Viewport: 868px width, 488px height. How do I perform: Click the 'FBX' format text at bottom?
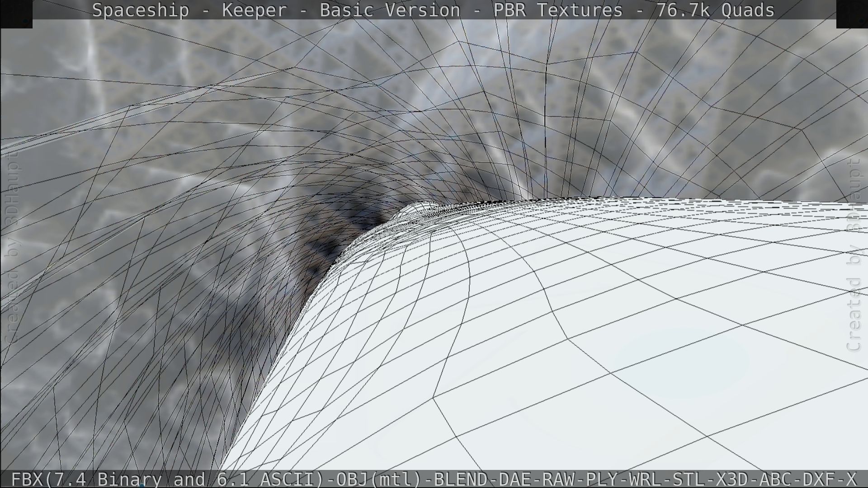[27, 479]
